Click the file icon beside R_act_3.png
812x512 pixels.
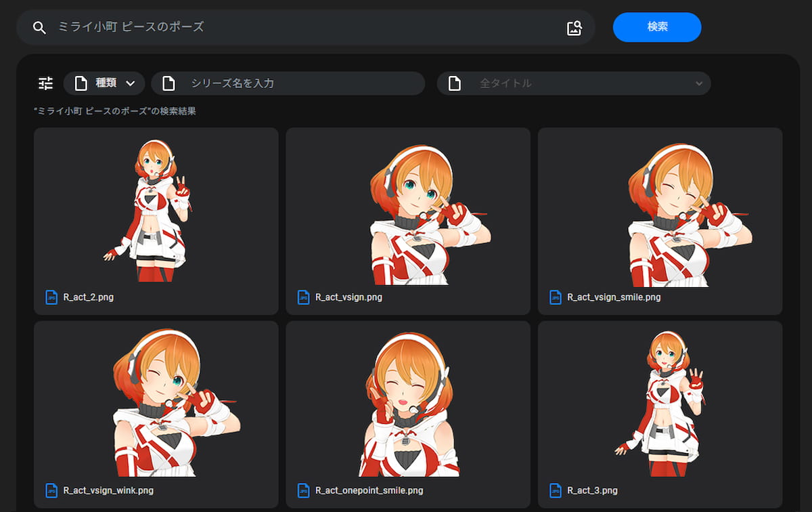tap(556, 490)
